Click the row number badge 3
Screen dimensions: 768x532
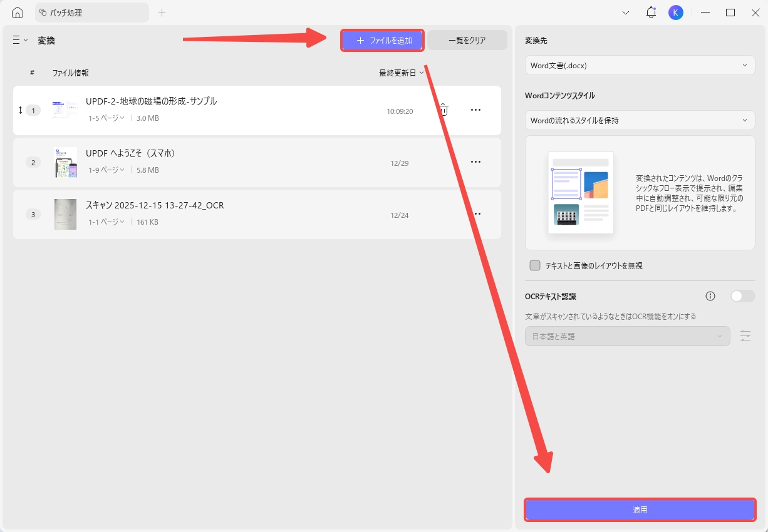[33, 214]
